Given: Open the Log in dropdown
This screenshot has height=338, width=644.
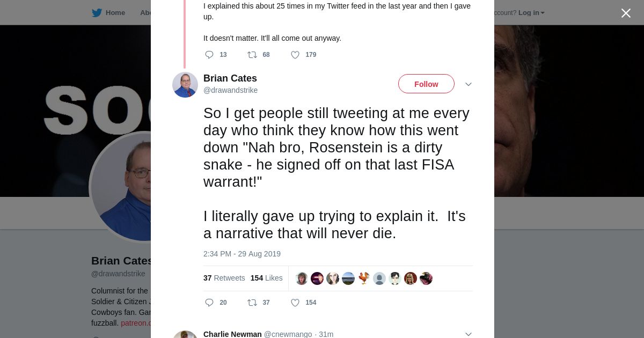Looking at the screenshot, I should coord(531,13).
